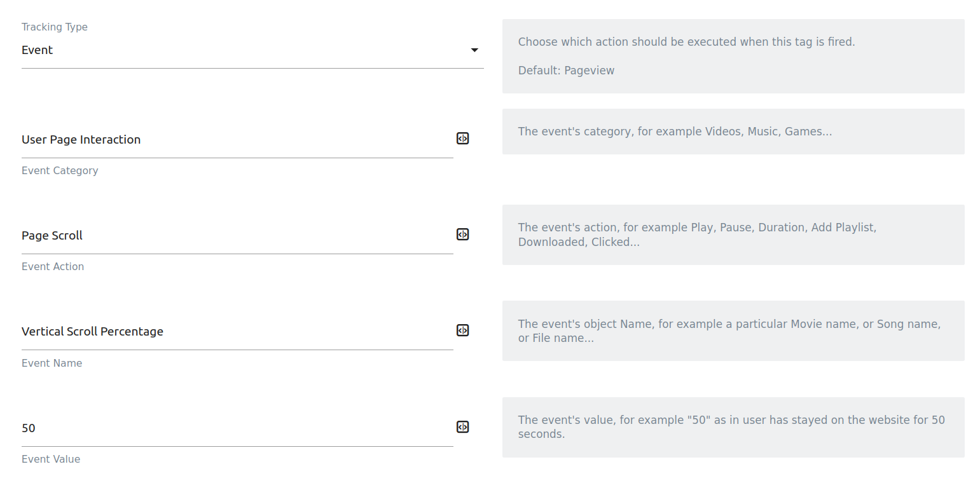980x490 pixels.
Task: Click the event's object Name help description
Action: (729, 331)
